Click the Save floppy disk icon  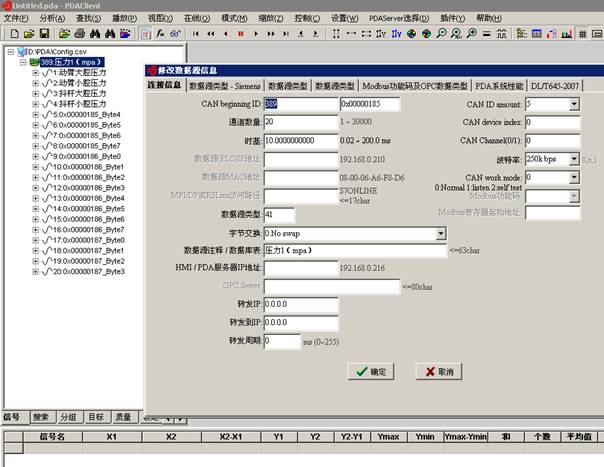[x=44, y=34]
